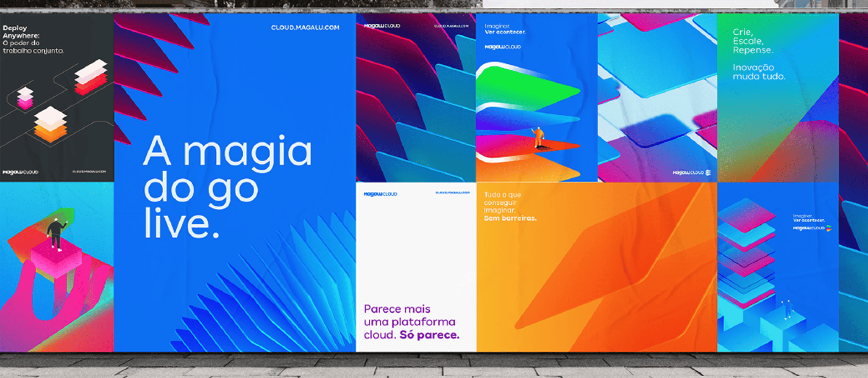Click the Magalu Cloud logo below 'Imaginar. Ver acontecer.'
Viewport: 868px width, 378px height.
(x=503, y=47)
